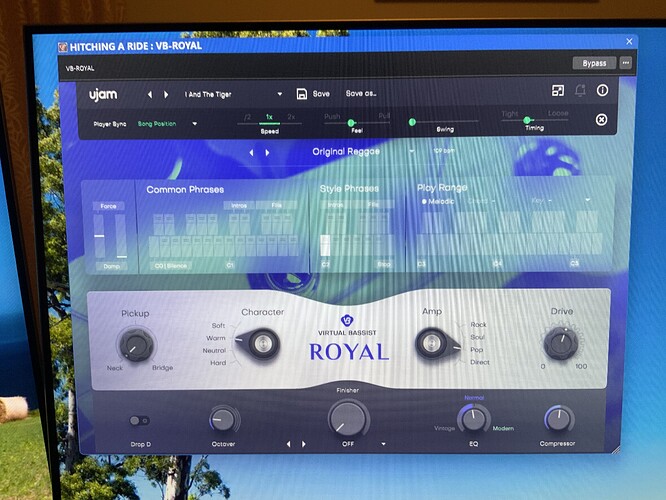Toggle the Drop D switch
Screen dimensions: 666x500
coord(139,421)
